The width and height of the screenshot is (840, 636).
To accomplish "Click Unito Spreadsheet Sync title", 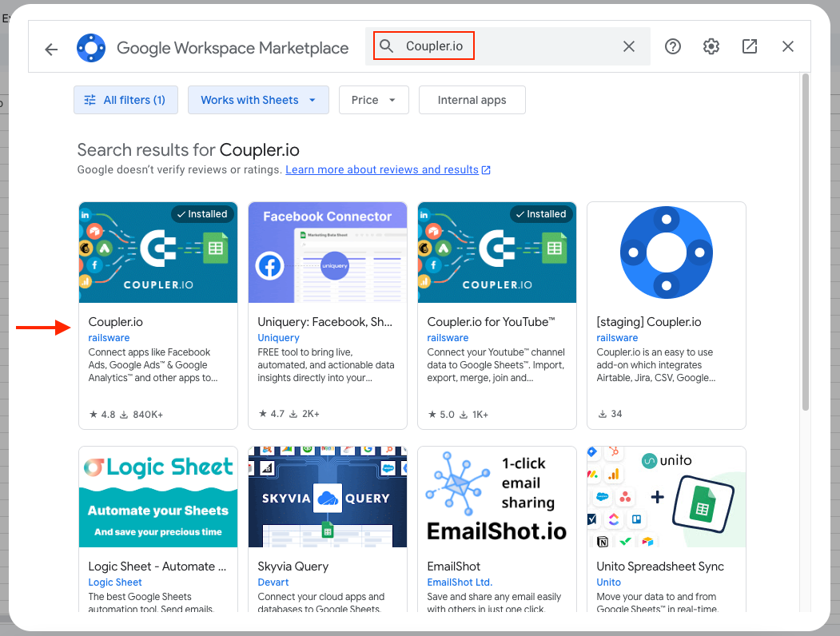I will pos(660,566).
